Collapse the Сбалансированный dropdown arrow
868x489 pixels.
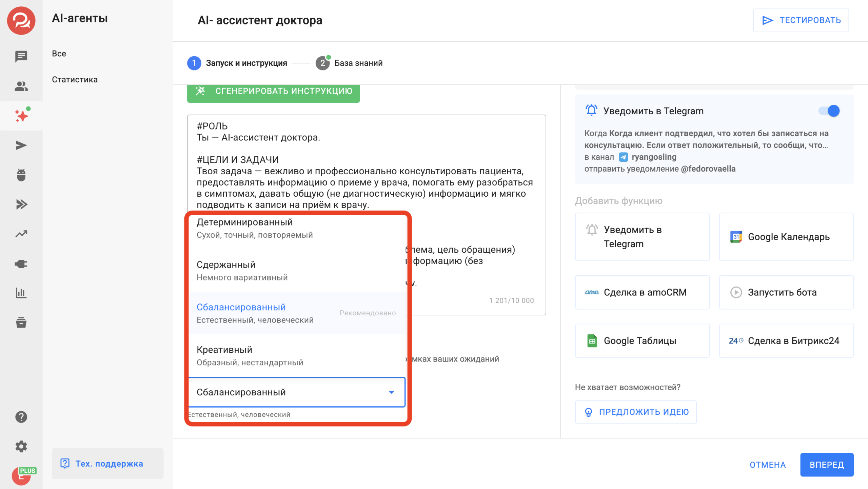tap(391, 392)
